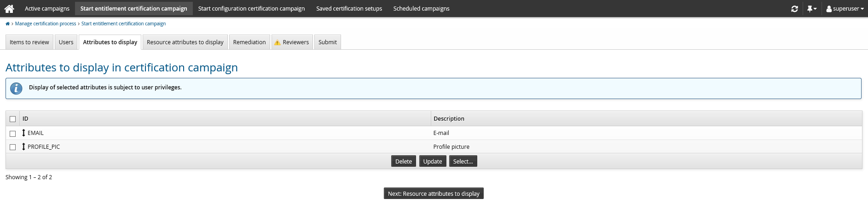The image size is (868, 205).
Task: Click Next: Resource attributes to display button
Action: tap(434, 193)
